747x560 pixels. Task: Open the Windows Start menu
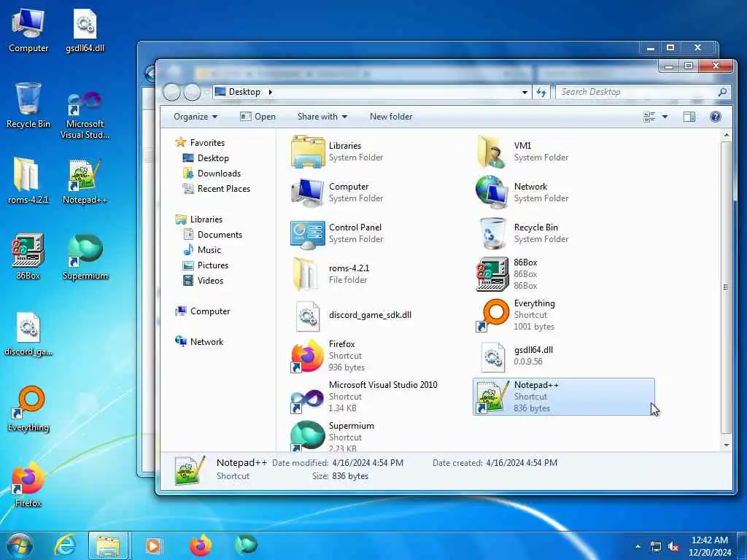(x=20, y=545)
